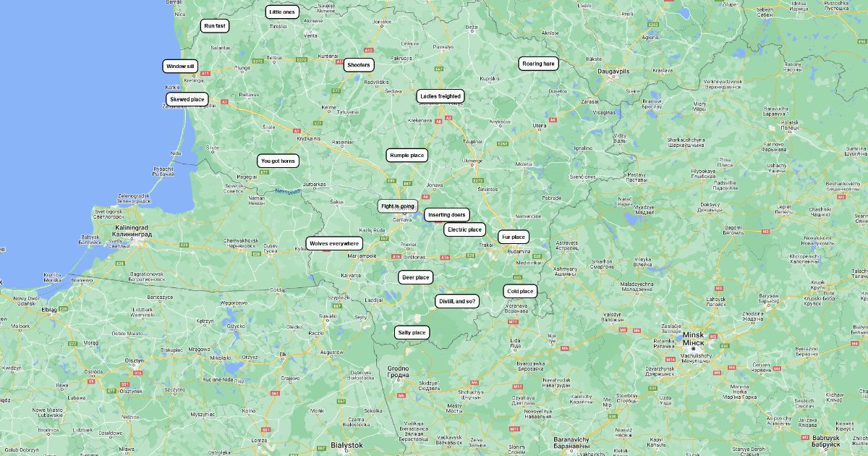Click the "Run fast" map label

(x=215, y=26)
